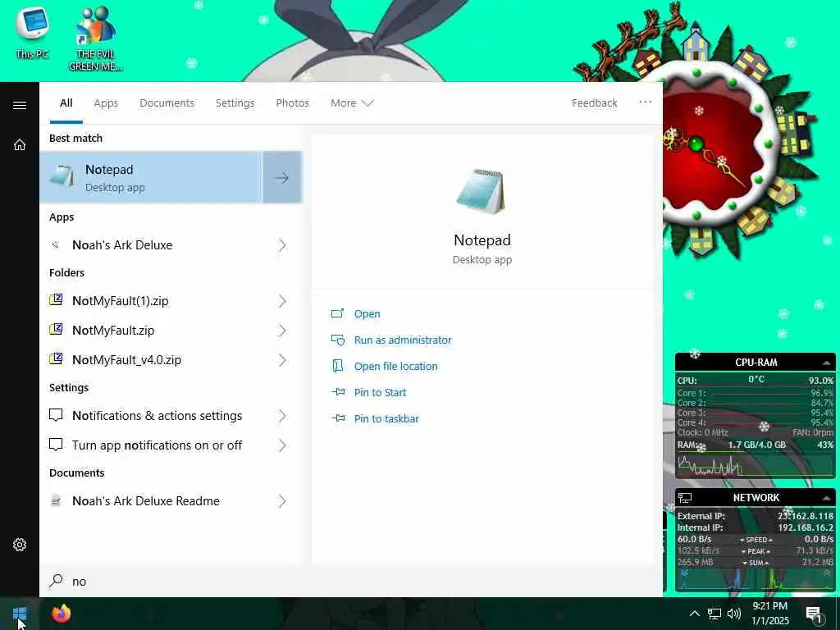
Task: Click the Windows Start button
Action: [20, 614]
